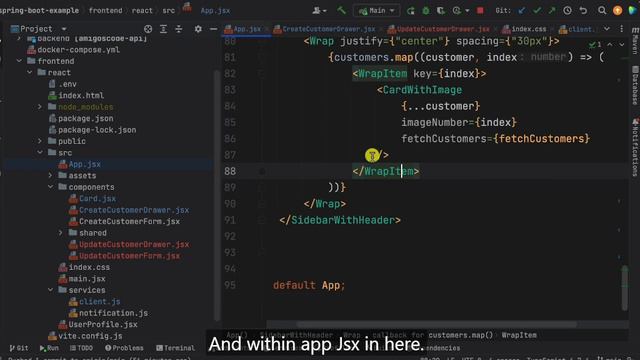Open the Notifications side tool window
Image resolution: width=640 pixels, height=360 pixels.
[x=635, y=147]
